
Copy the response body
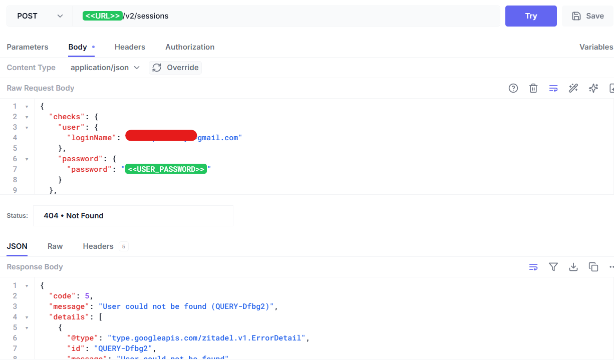pyautogui.click(x=593, y=267)
